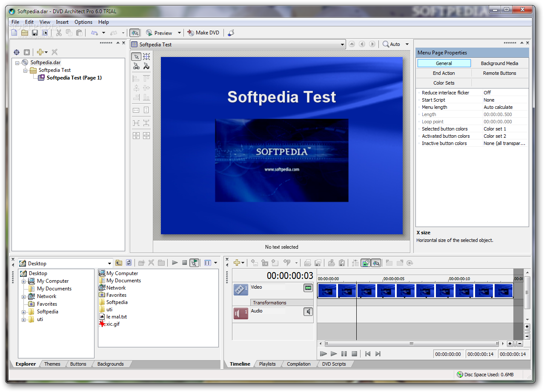Select le mal.txt in the Explorer file list
Image resolution: width=544 pixels, height=392 pixels.
click(113, 317)
